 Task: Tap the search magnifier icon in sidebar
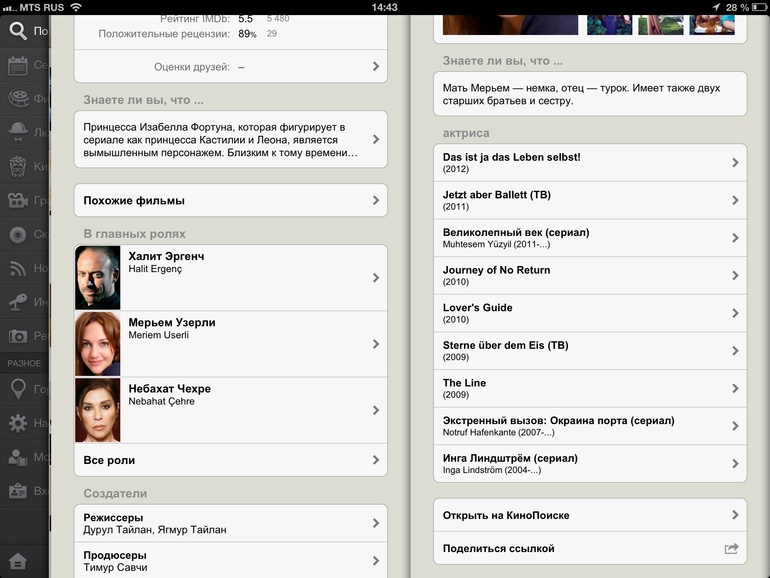(x=17, y=30)
